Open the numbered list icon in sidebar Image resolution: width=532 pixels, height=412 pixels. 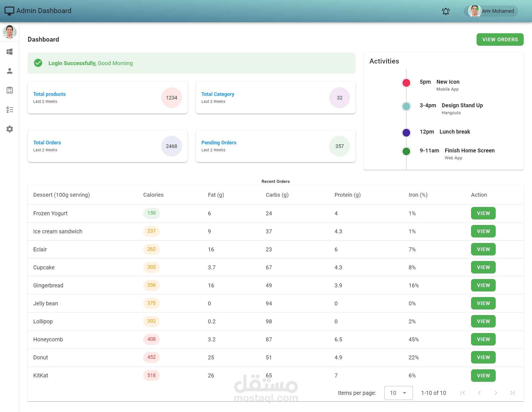(10, 110)
